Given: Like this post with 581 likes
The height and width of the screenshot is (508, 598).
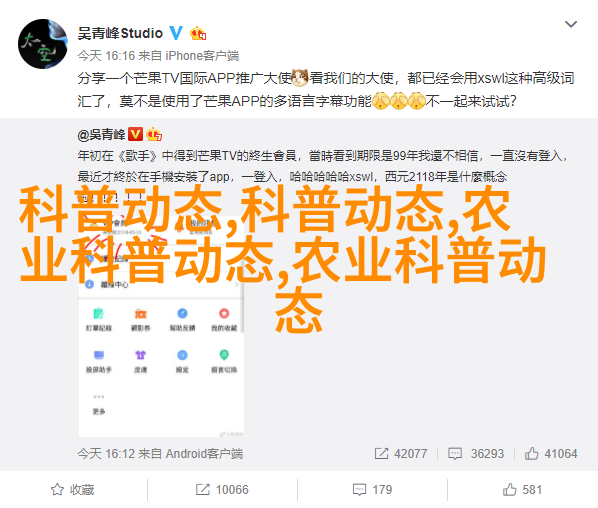Looking at the screenshot, I should click(x=522, y=490).
